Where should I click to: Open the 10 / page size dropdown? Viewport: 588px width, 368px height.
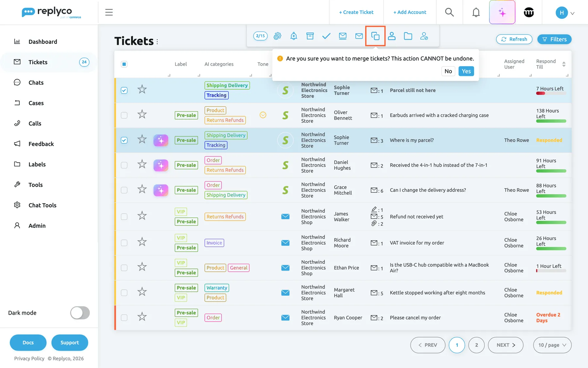pyautogui.click(x=552, y=345)
